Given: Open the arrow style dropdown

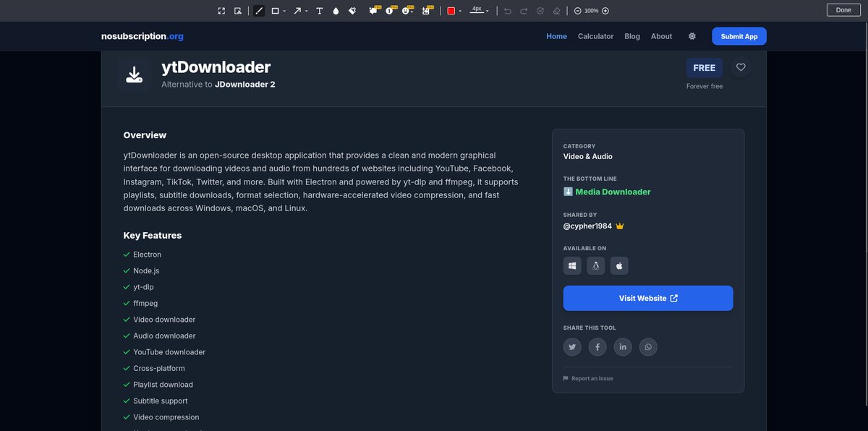Looking at the screenshot, I should click(307, 11).
